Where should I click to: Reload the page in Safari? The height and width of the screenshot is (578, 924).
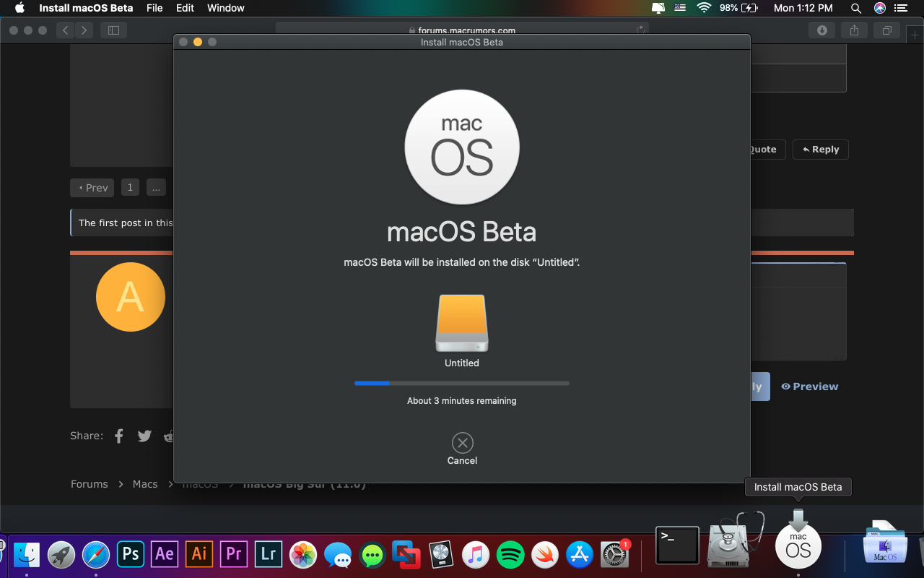(x=640, y=30)
